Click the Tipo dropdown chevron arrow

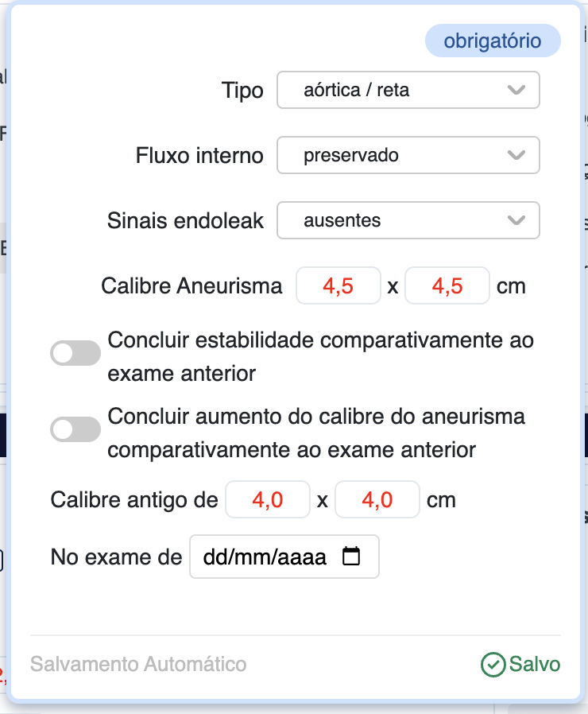click(516, 90)
